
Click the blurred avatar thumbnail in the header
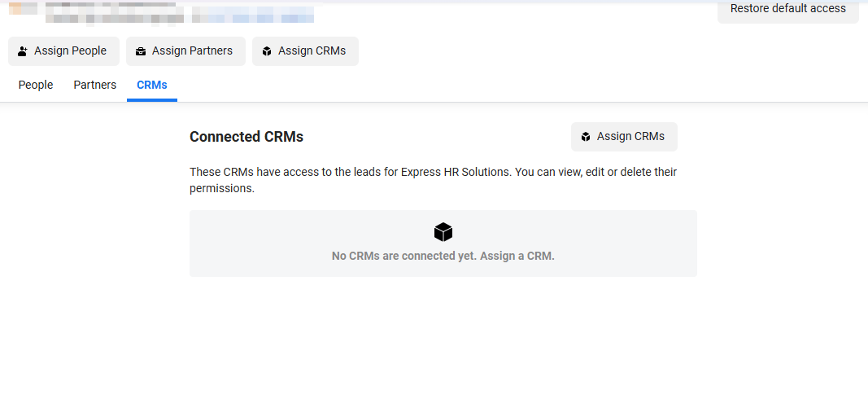[x=24, y=8]
